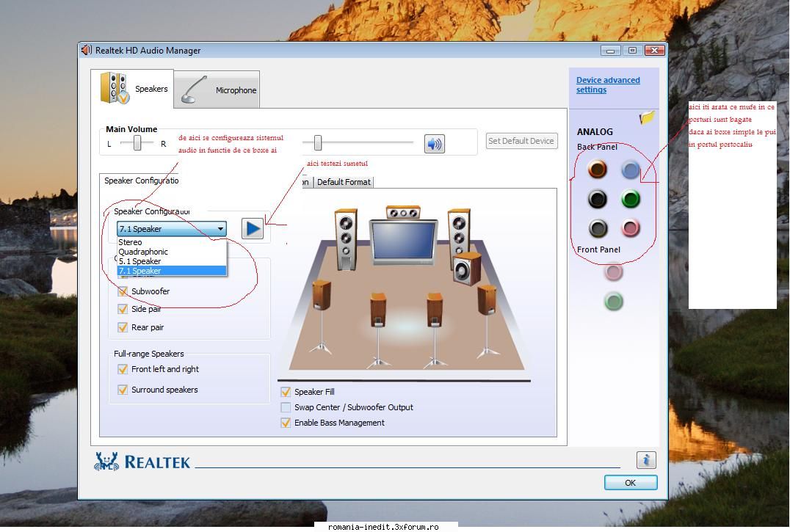Open connector settings folder icon

tap(647, 118)
